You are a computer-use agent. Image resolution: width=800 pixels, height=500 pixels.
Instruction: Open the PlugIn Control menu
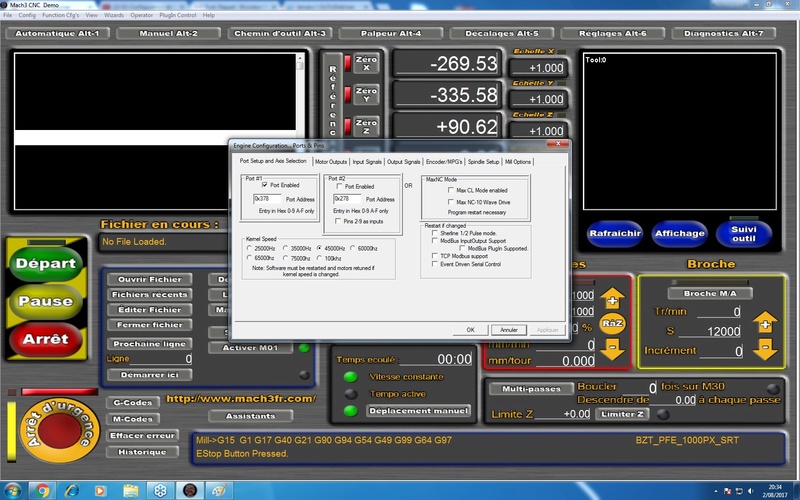click(x=178, y=15)
